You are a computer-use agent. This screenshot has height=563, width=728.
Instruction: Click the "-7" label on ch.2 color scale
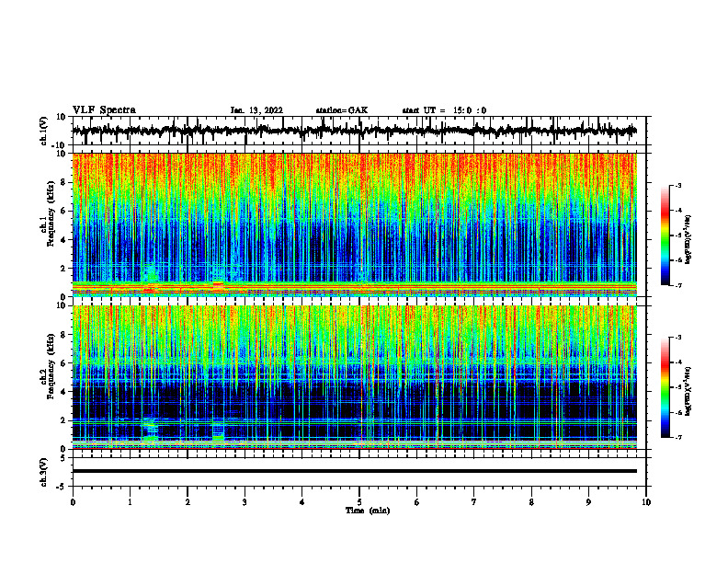click(x=678, y=437)
